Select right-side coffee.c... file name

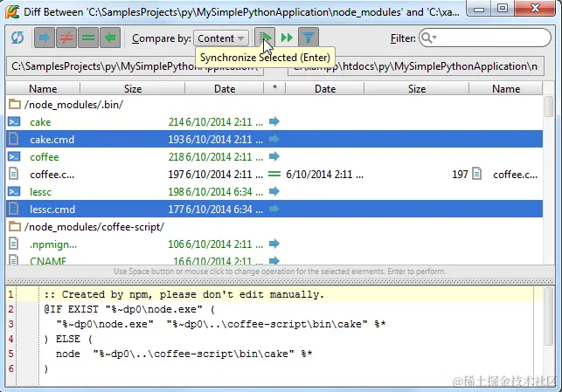click(515, 175)
